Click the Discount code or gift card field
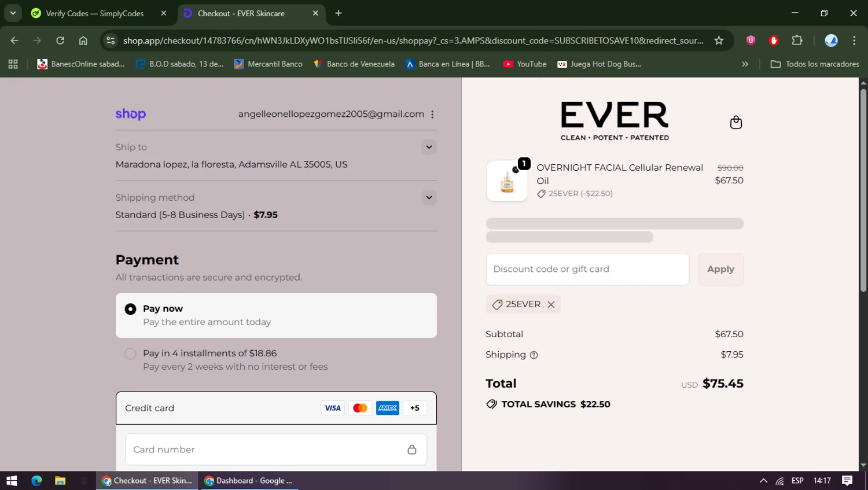Screen dimensions: 868x490 (x=587, y=269)
